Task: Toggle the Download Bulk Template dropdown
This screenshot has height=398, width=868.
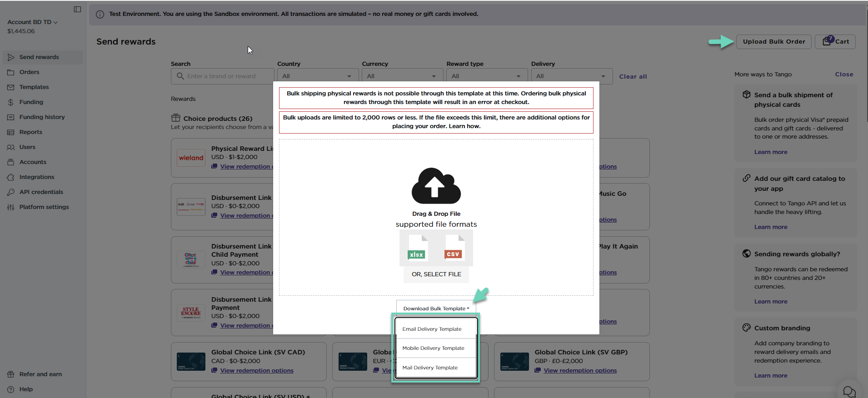Action: [x=436, y=308]
